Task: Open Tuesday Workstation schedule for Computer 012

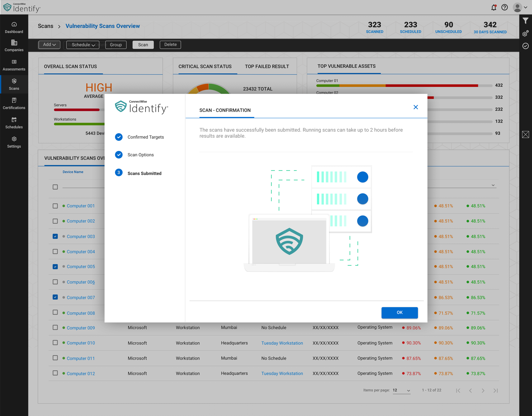Action: 282,373
